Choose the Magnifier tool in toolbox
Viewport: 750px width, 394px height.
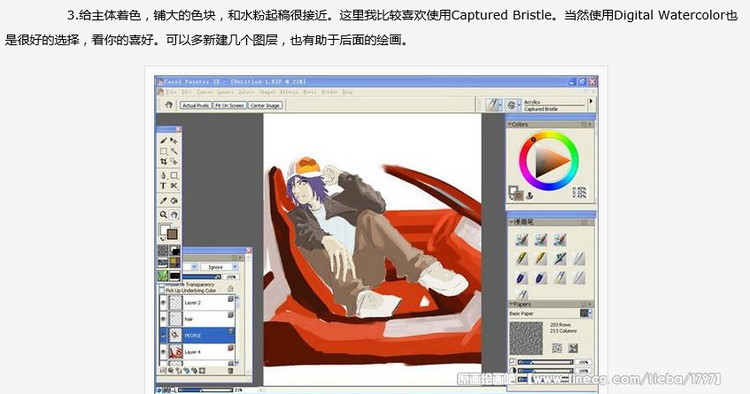(164, 215)
